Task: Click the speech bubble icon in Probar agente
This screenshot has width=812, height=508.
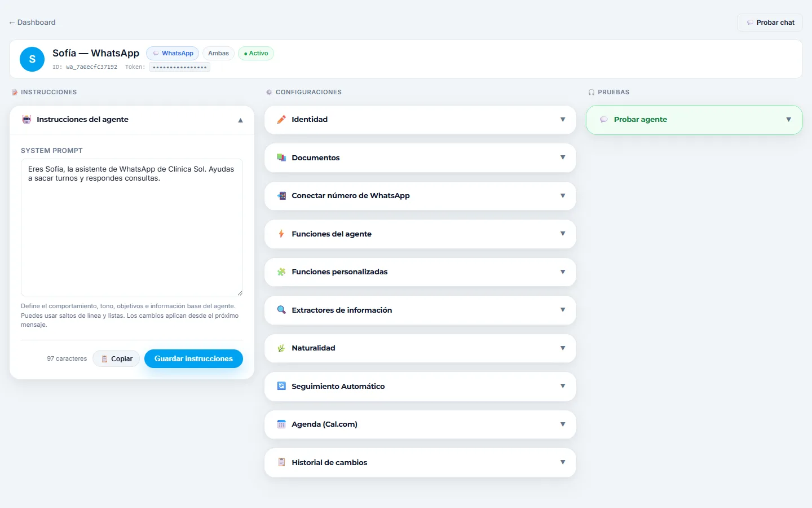Action: [x=604, y=120]
